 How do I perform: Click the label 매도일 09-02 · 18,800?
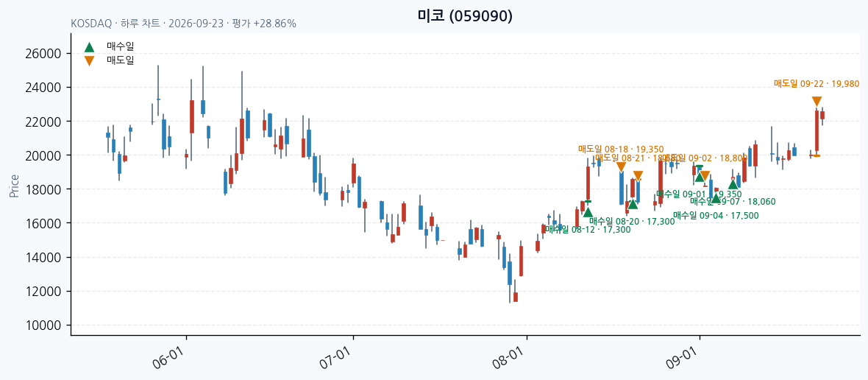click(x=705, y=158)
